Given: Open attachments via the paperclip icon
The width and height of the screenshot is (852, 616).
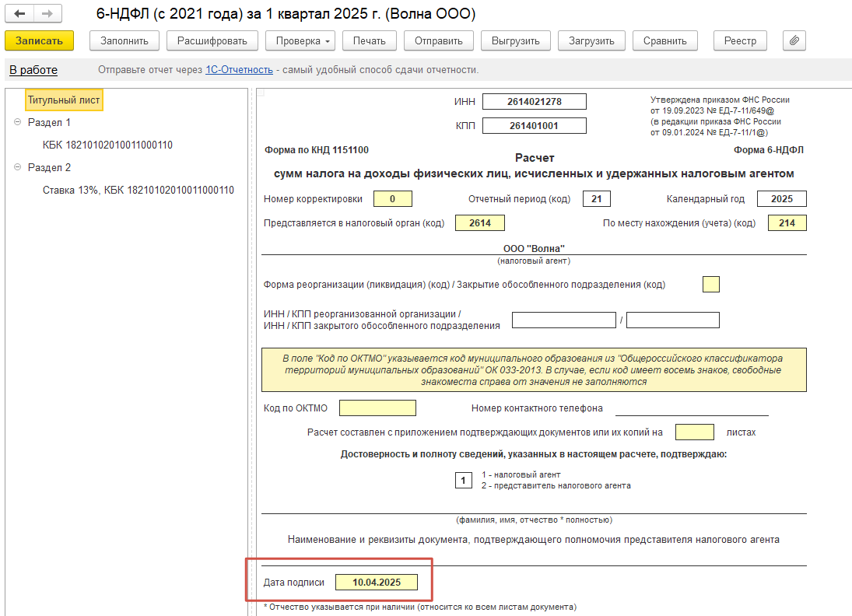Looking at the screenshot, I should click(x=794, y=40).
